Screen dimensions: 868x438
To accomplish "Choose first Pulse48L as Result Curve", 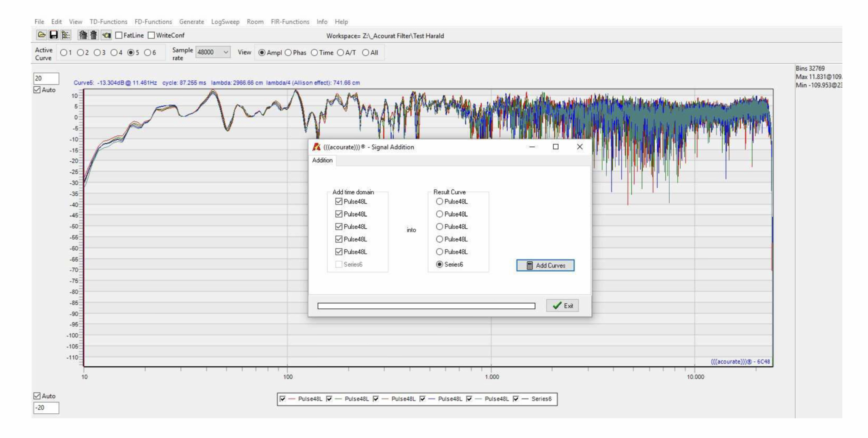I will (439, 201).
